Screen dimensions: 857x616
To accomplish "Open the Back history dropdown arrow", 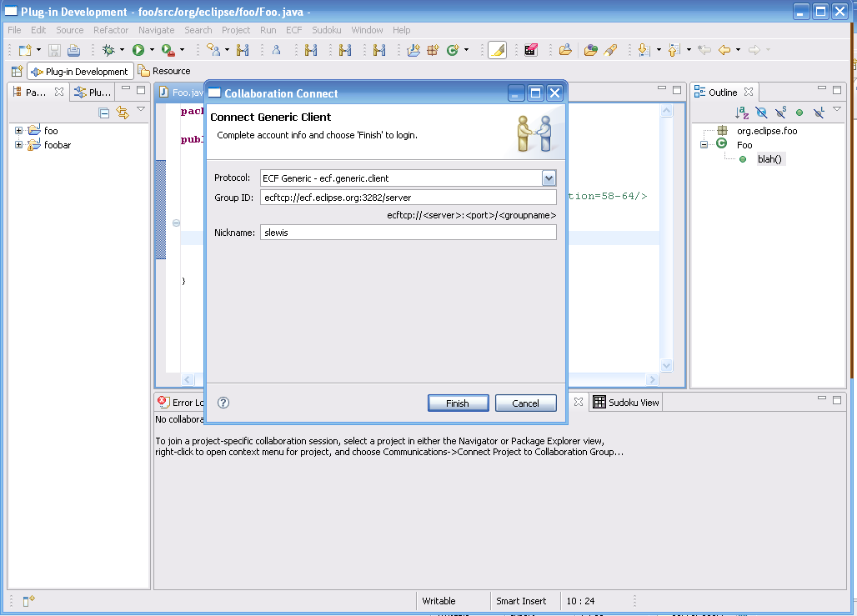I will click(739, 50).
